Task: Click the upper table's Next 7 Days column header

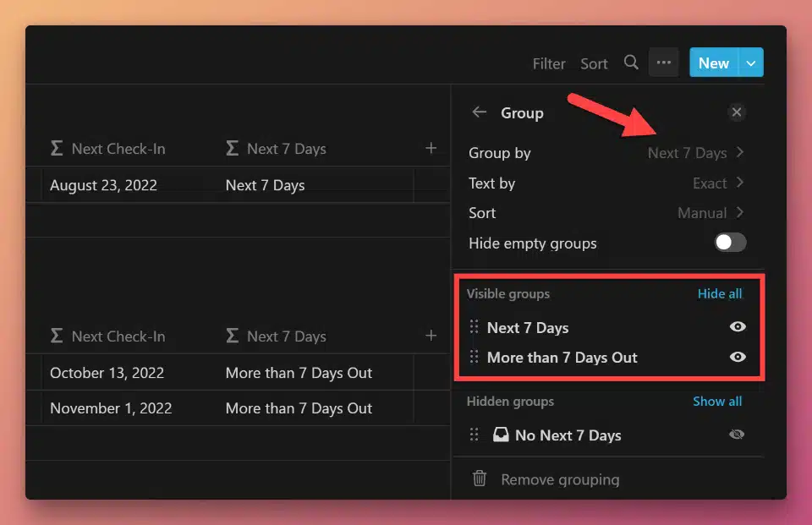Action: (x=276, y=149)
